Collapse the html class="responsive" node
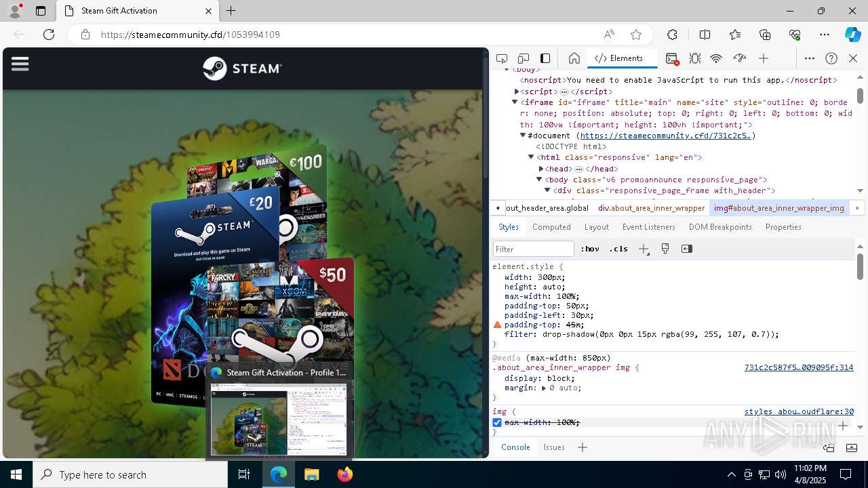This screenshot has height=488, width=868. pyautogui.click(x=531, y=157)
